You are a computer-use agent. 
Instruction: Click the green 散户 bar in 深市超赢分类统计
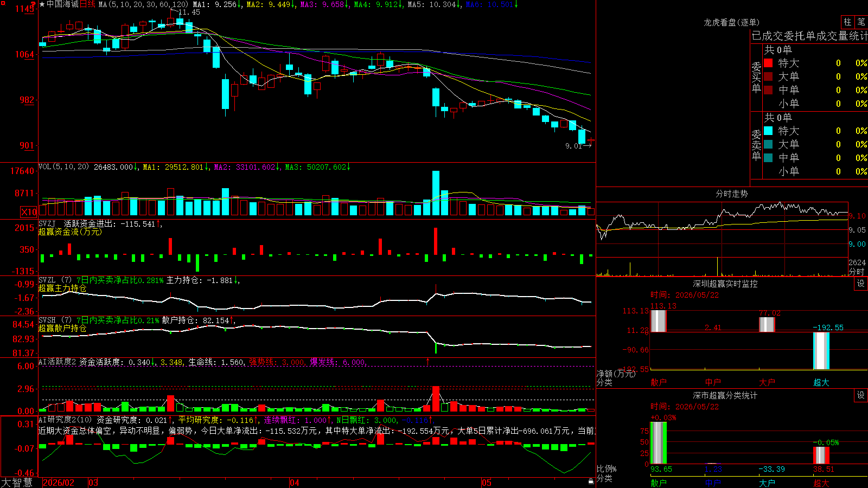pos(659,442)
